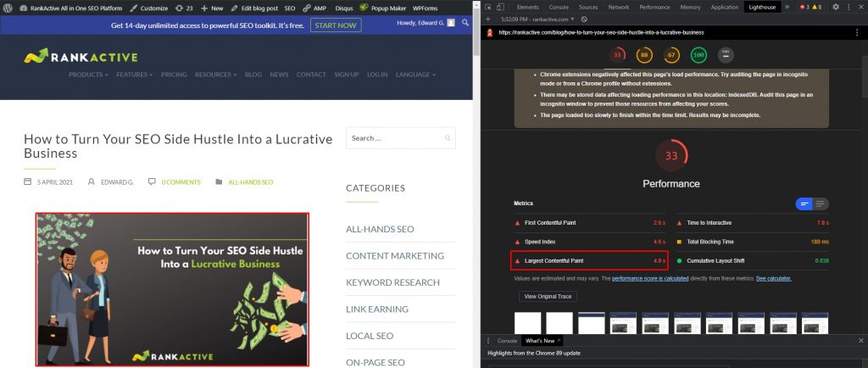Open Customize in the WordPress admin bar

pyautogui.click(x=149, y=8)
